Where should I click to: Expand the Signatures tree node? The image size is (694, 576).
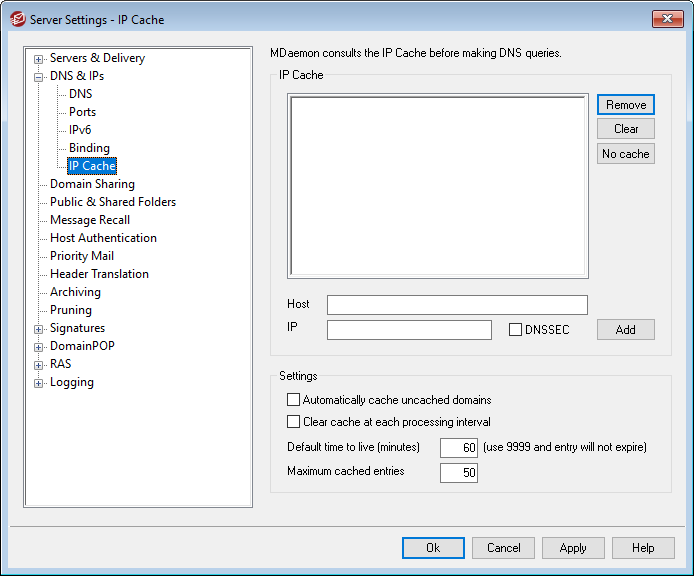(x=39, y=329)
